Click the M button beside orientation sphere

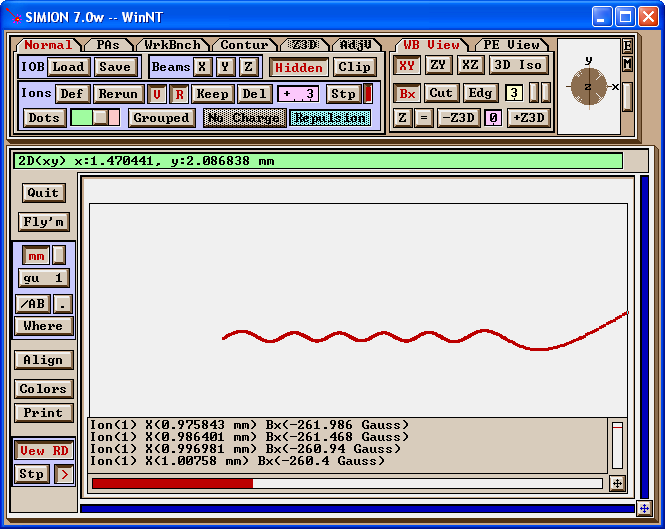point(627,64)
